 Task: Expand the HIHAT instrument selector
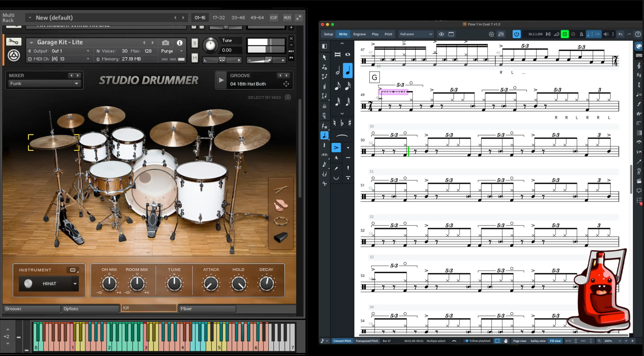coord(75,284)
